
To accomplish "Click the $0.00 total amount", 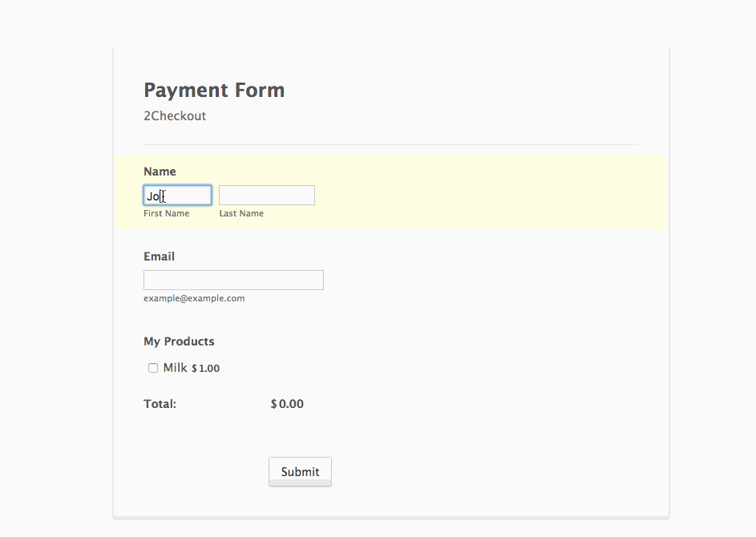I will click(x=287, y=404).
